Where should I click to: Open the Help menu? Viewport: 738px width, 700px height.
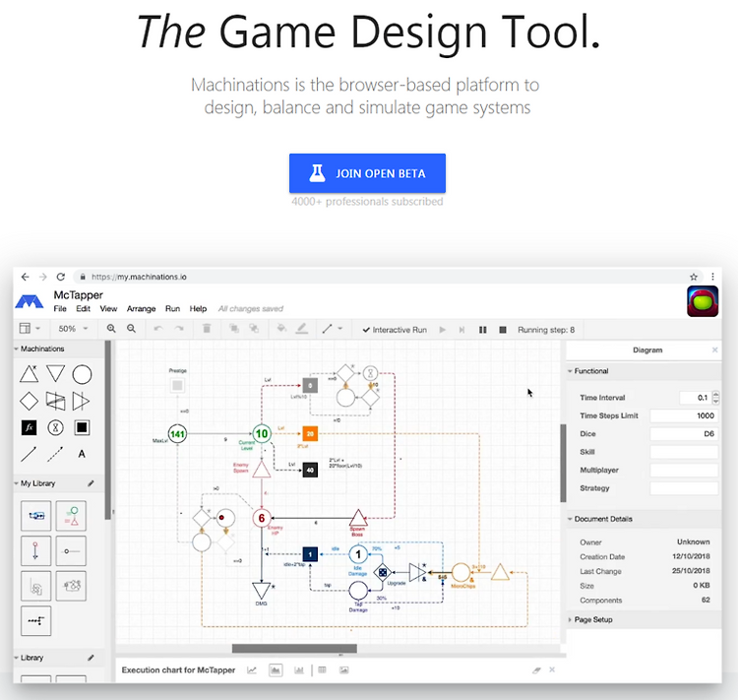tap(198, 309)
